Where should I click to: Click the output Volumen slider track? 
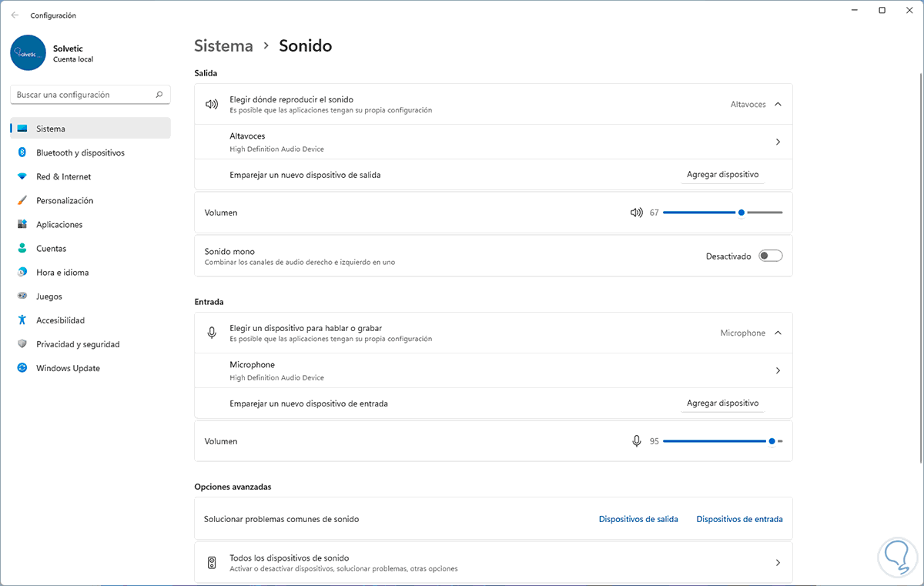pos(701,213)
